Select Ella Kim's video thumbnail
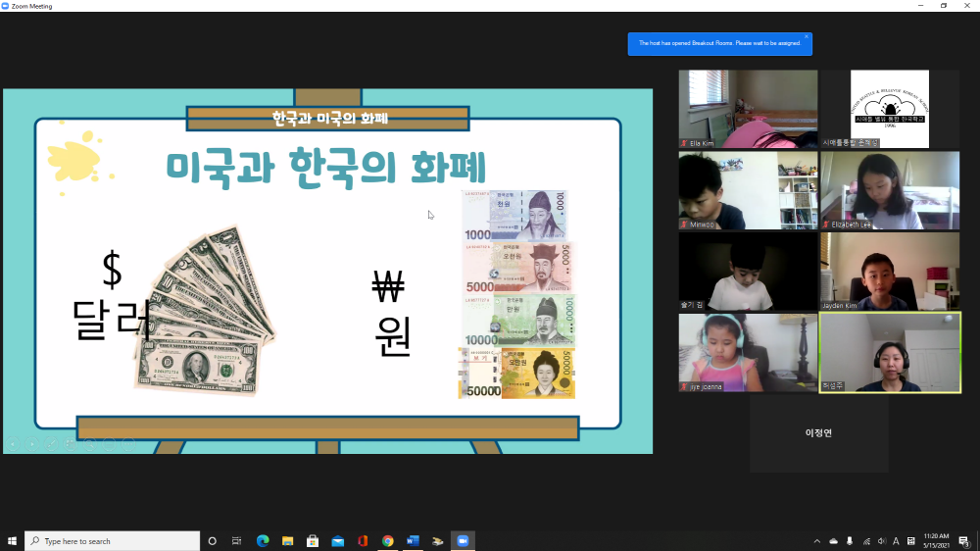 [x=748, y=109]
